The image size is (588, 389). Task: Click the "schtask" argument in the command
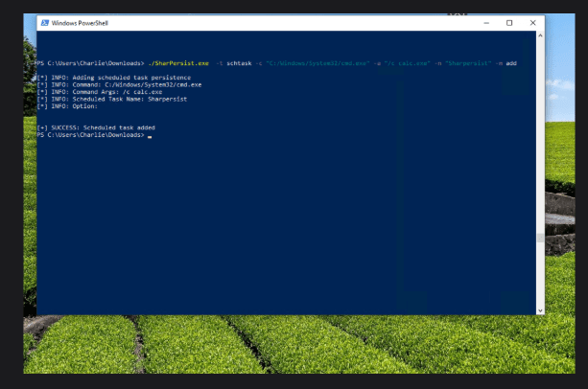coord(239,63)
